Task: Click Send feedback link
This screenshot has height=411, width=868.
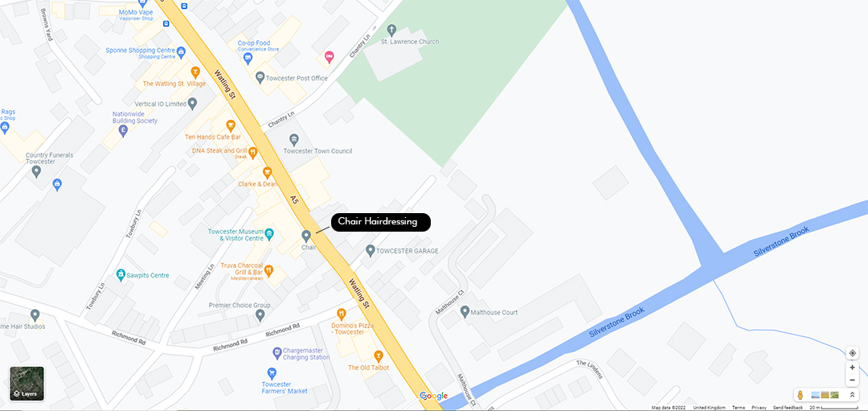Action: (788, 408)
